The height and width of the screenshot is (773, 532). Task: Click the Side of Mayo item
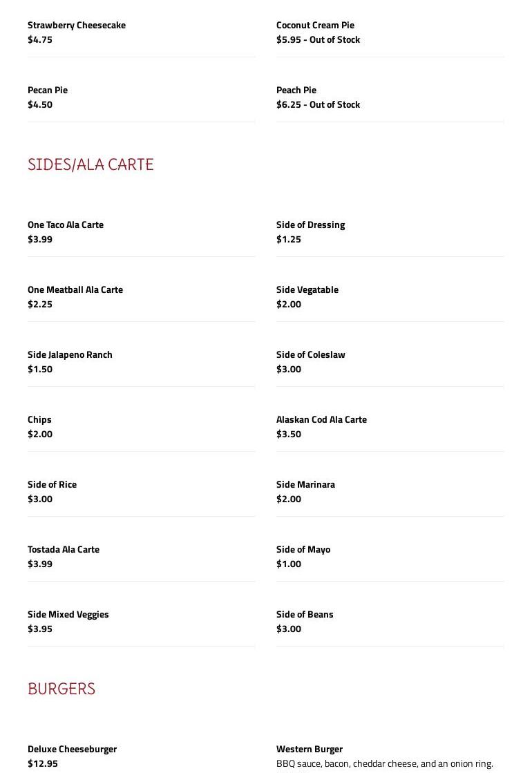(x=303, y=550)
